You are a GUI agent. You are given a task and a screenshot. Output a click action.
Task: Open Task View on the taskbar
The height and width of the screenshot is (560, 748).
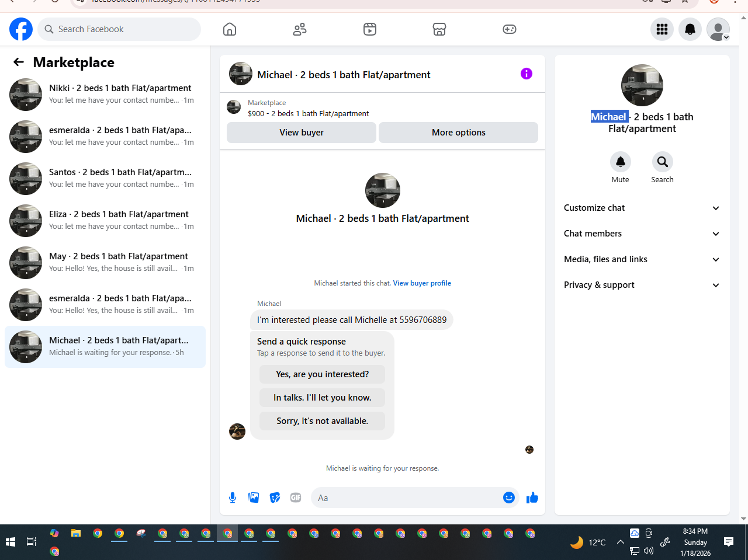pos(32,542)
